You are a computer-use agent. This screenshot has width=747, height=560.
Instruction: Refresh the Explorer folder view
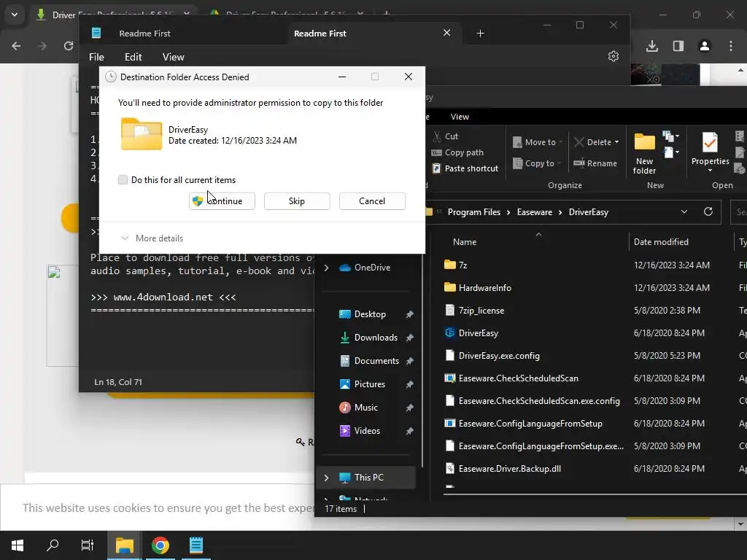tap(708, 211)
